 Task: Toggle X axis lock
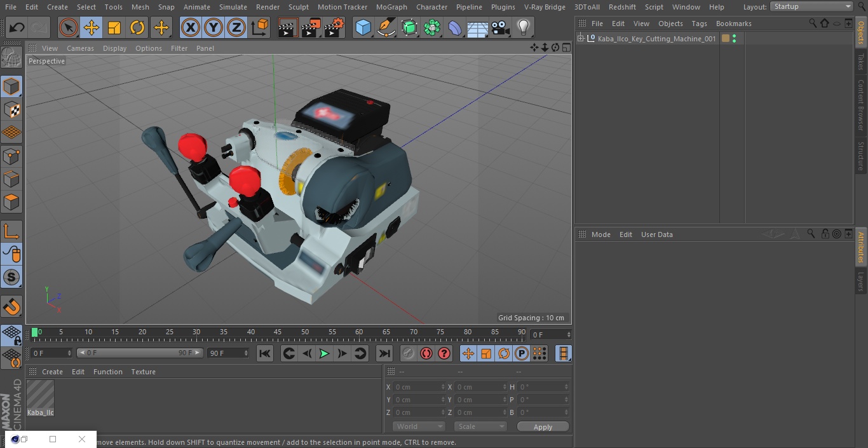click(x=191, y=27)
